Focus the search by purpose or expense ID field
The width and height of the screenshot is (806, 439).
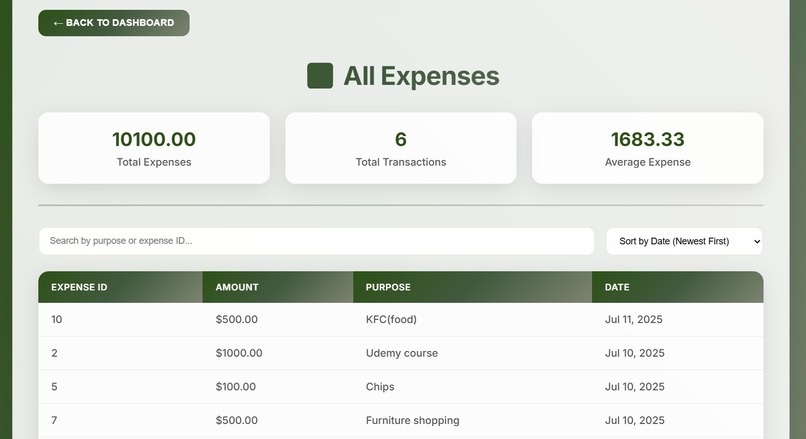[317, 241]
